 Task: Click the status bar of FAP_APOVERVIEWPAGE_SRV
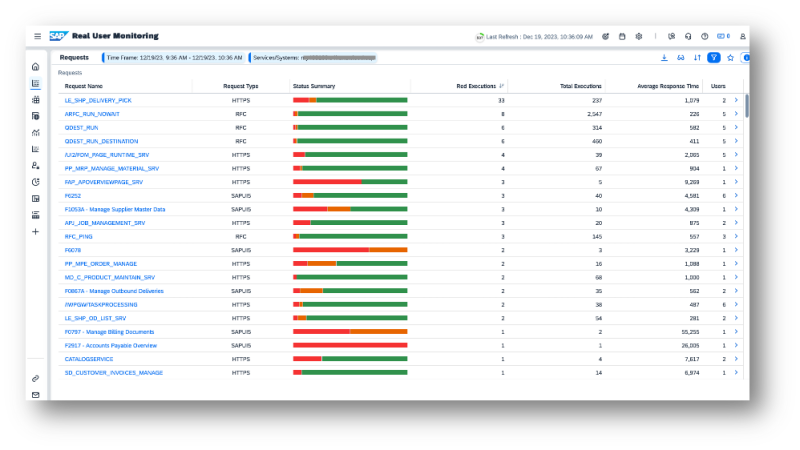[x=349, y=182]
